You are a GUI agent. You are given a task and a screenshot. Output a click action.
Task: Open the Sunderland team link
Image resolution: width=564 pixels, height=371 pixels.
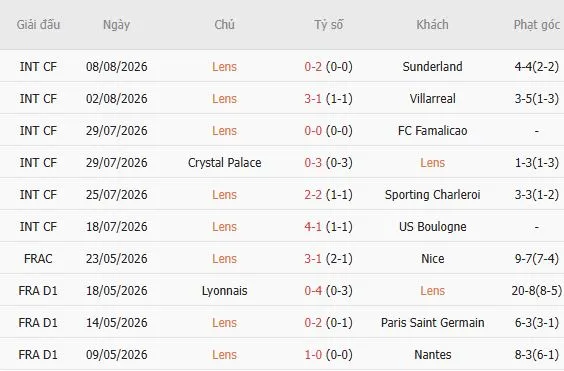click(432, 67)
